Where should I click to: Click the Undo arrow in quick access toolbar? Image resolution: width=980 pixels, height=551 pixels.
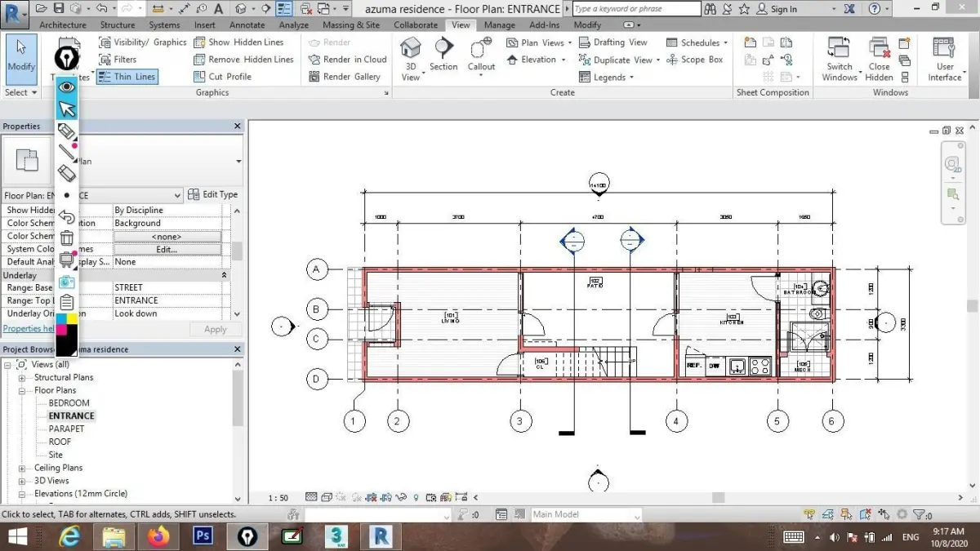point(101,8)
